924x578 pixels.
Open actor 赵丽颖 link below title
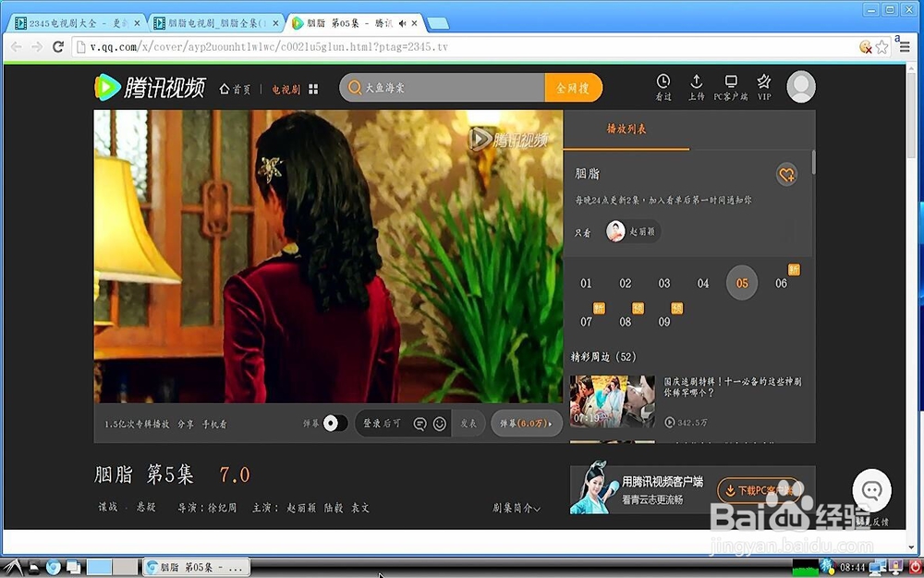301,507
